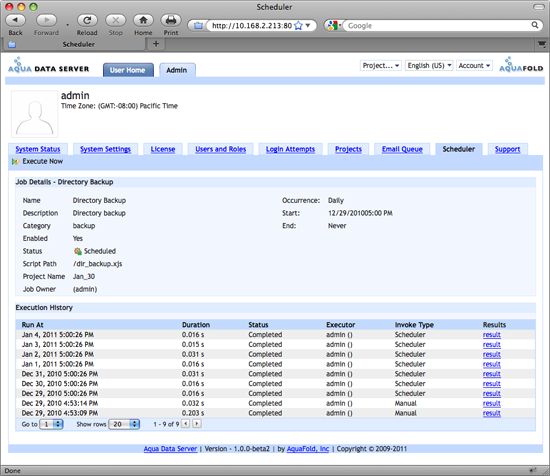Open the Go to page selector

51,424
